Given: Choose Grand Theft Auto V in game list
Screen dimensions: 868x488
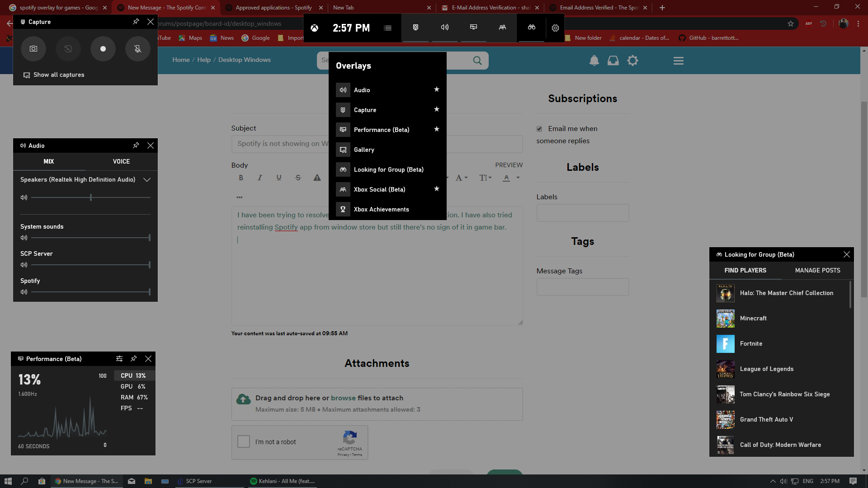Looking at the screenshot, I should pyautogui.click(x=780, y=420).
